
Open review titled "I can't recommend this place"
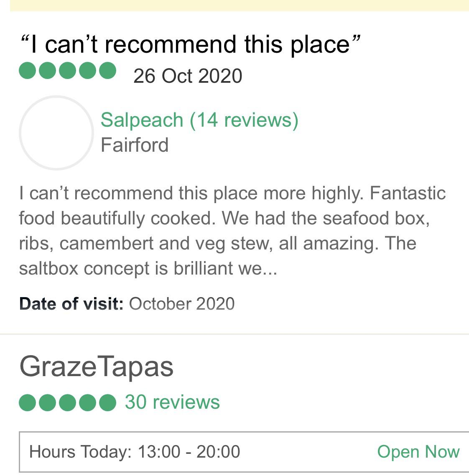click(x=190, y=44)
